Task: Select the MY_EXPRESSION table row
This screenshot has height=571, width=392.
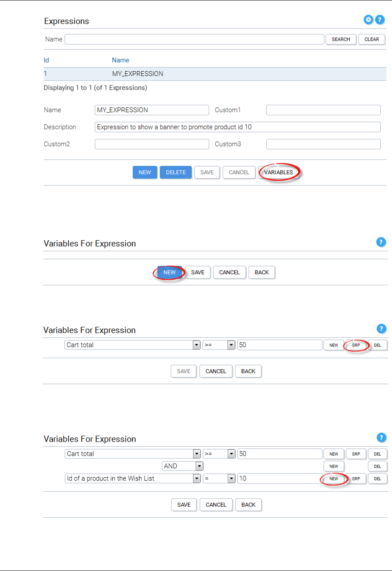Action: (214, 74)
